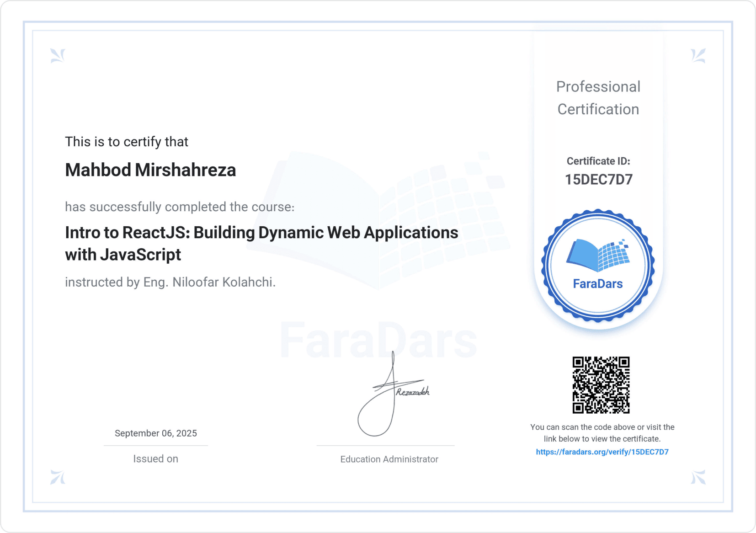Click the large FaraDars watermark text

tap(378, 341)
